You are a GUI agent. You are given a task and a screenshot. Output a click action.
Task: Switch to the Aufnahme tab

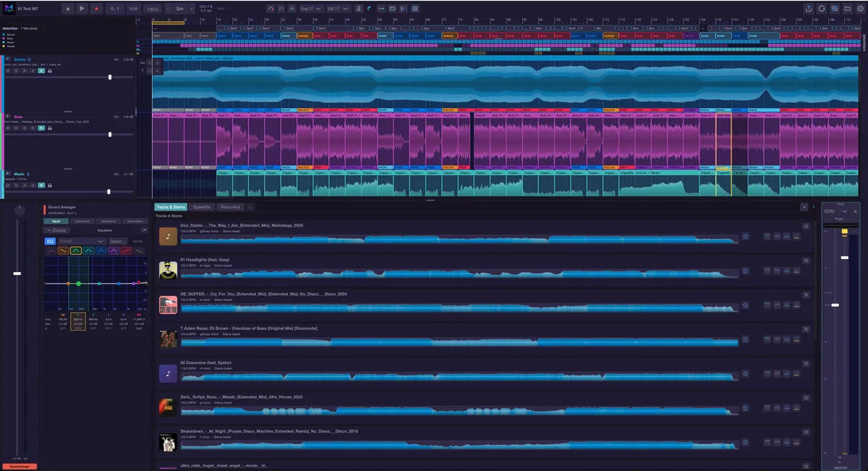point(109,221)
